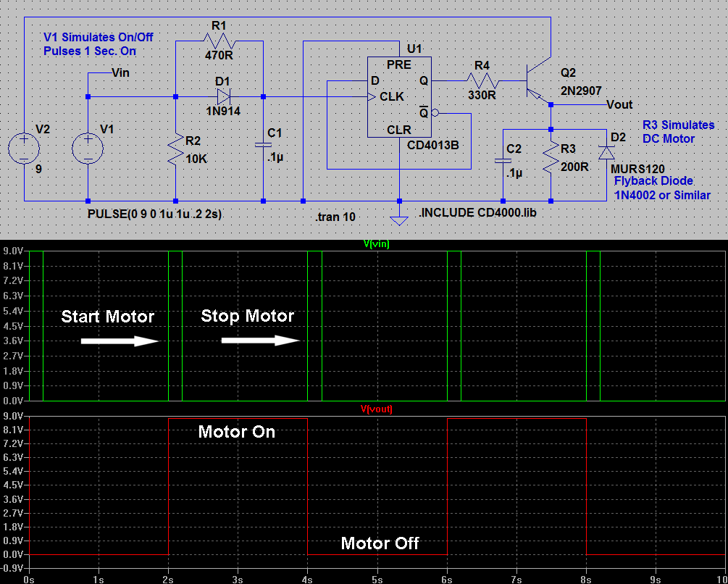This screenshot has height=584, width=728.
Task: Click the U1 flip-flop block
Action: pos(399,97)
